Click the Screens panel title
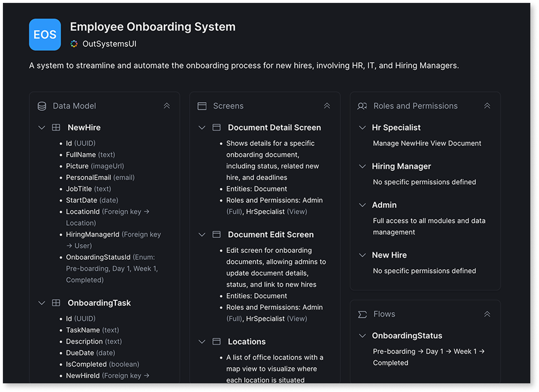 click(x=229, y=106)
